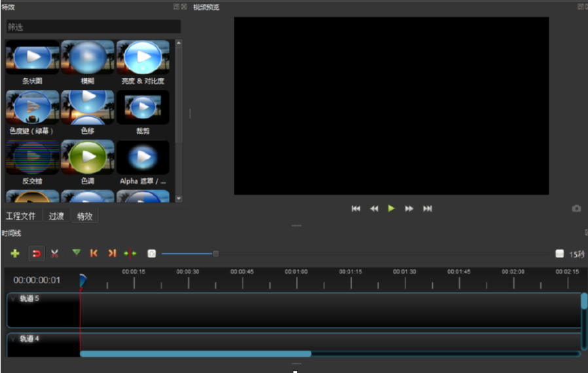The image size is (588, 373).
Task: Collapse the 轨道 5 track arrow
Action: point(13,299)
